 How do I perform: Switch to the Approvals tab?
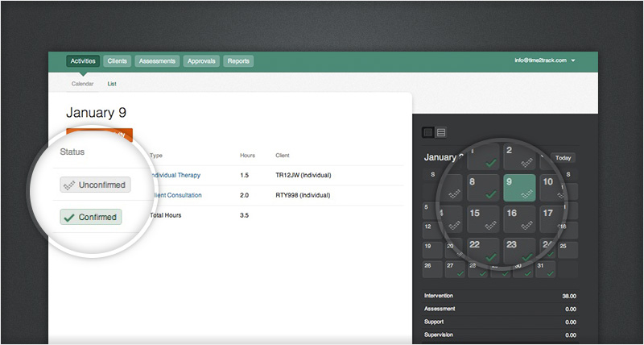[201, 61]
